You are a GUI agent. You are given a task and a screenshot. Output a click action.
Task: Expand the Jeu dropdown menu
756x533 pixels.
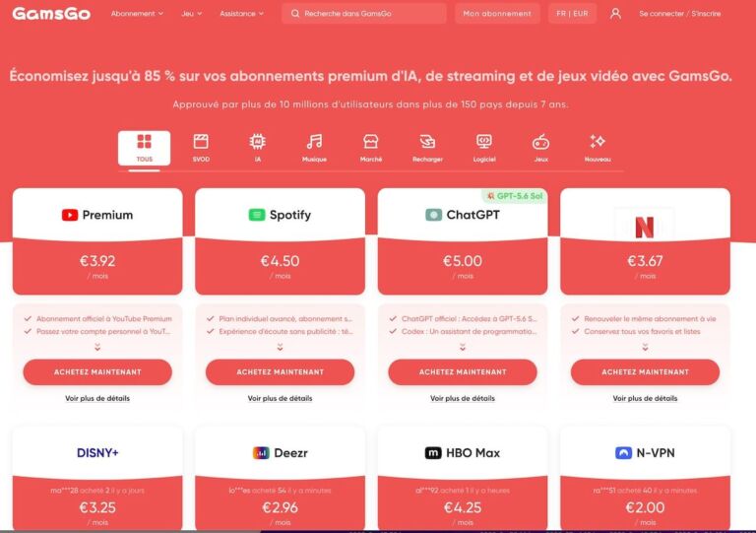pos(191,14)
